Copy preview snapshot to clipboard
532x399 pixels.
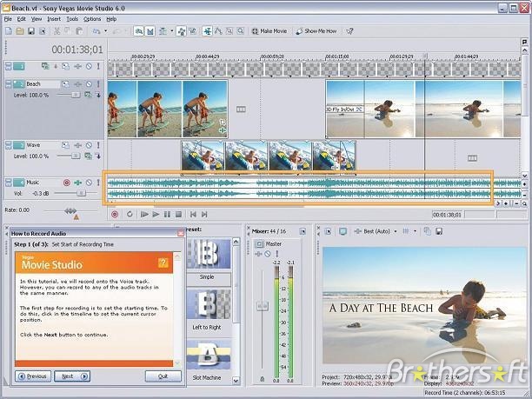point(427,231)
